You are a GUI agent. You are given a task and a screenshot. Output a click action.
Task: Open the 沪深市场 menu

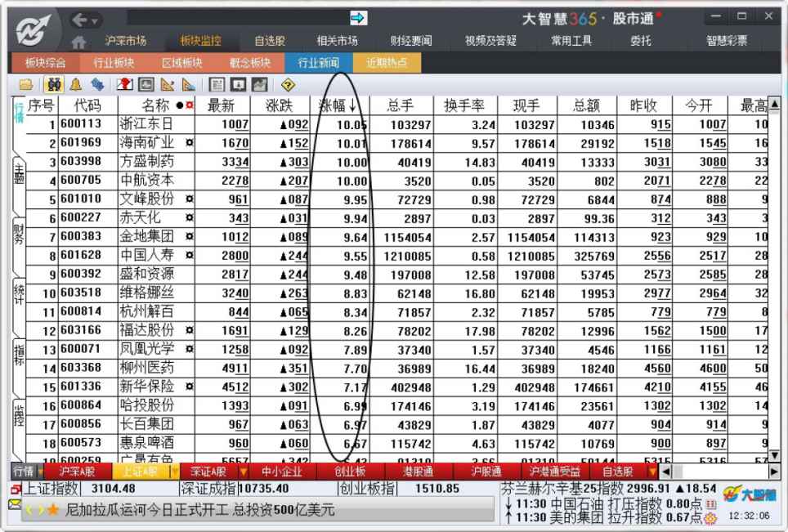click(126, 41)
